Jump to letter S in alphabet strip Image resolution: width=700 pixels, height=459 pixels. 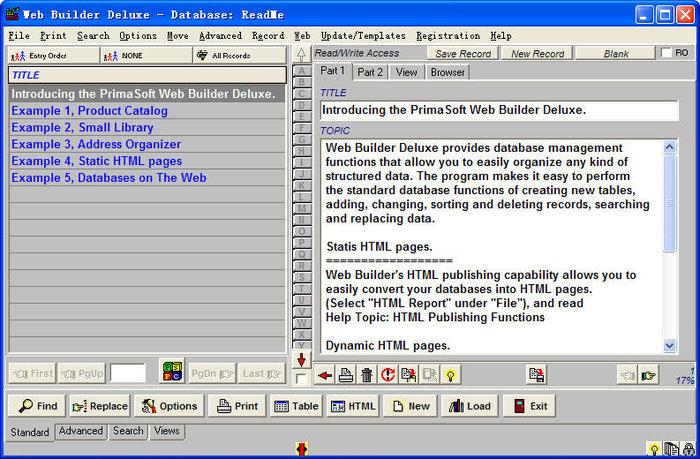(301, 277)
